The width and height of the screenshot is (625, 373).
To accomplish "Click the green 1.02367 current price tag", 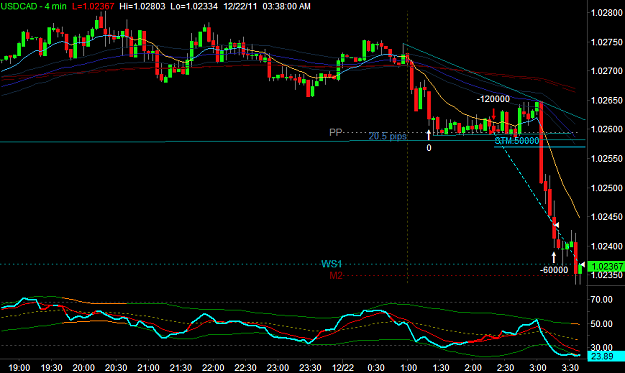I will coord(607,266).
